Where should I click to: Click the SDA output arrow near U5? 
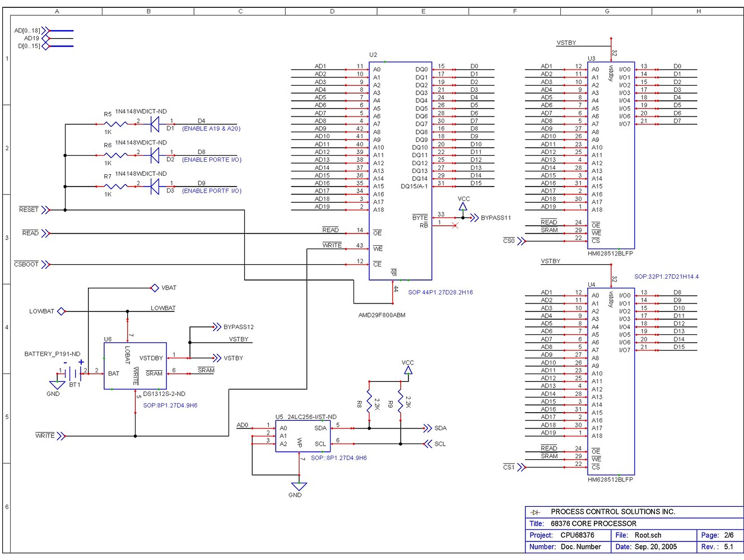428,428
